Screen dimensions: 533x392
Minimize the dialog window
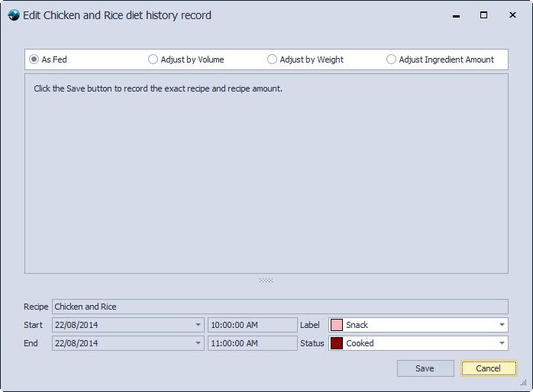point(456,15)
